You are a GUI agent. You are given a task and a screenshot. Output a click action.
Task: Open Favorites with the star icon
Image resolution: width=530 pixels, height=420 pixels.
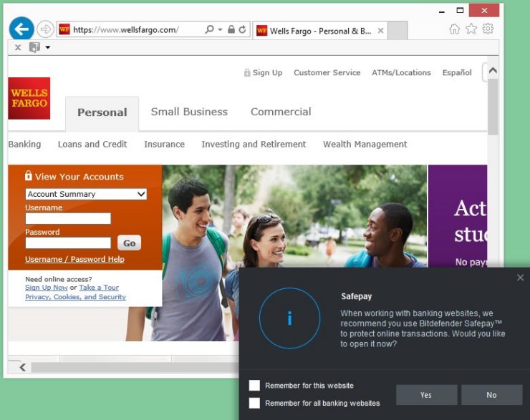tap(471, 29)
